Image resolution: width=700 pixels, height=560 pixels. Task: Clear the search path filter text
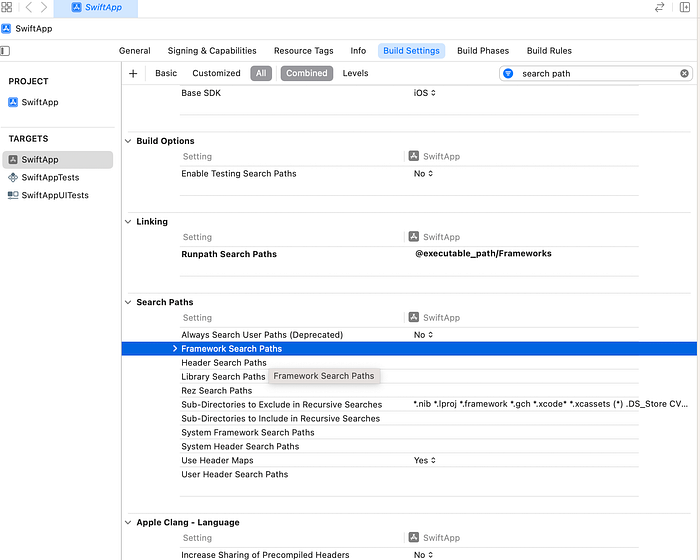[684, 74]
